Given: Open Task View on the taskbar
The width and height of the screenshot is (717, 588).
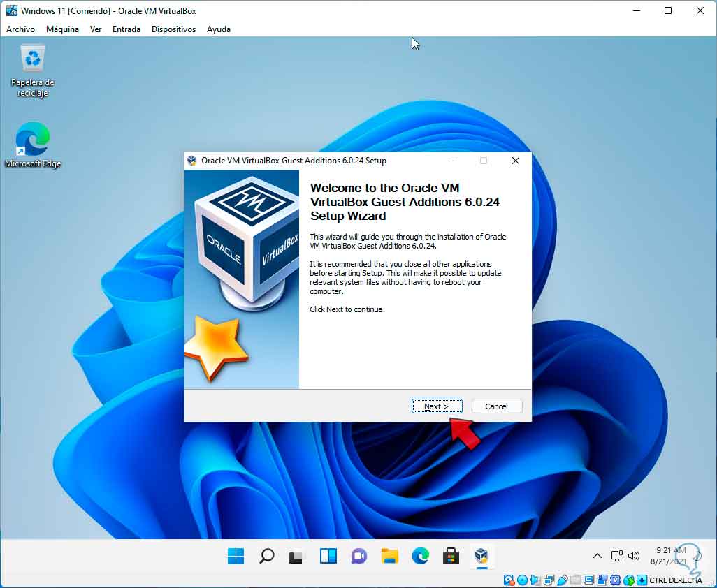Looking at the screenshot, I should (x=296, y=557).
